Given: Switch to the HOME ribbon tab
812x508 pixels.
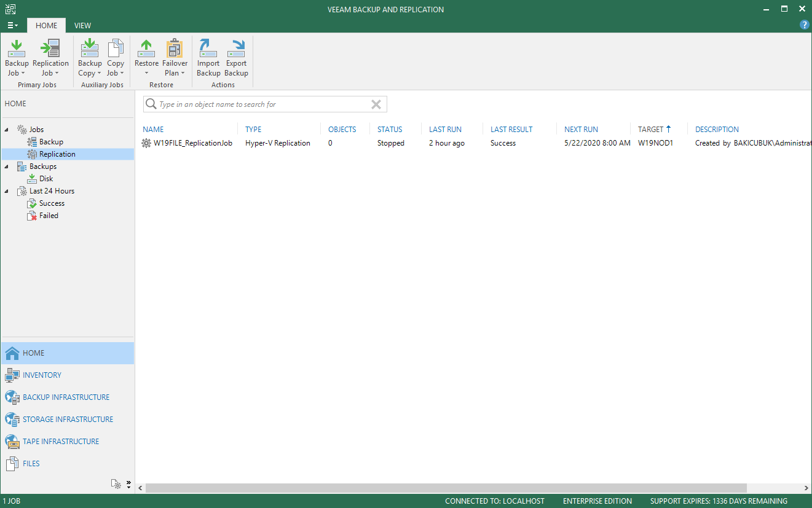Looking at the screenshot, I should pos(46,25).
